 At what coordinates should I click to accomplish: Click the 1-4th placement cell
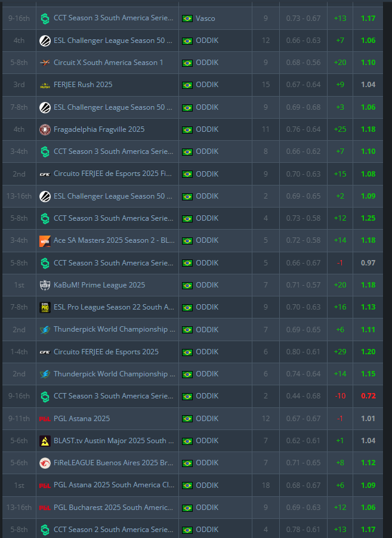(19, 352)
